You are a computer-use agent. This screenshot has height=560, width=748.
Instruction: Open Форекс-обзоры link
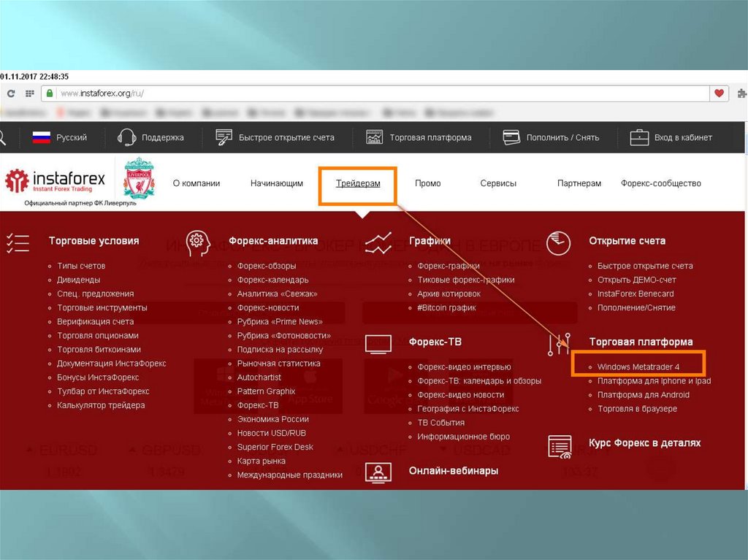266,266
